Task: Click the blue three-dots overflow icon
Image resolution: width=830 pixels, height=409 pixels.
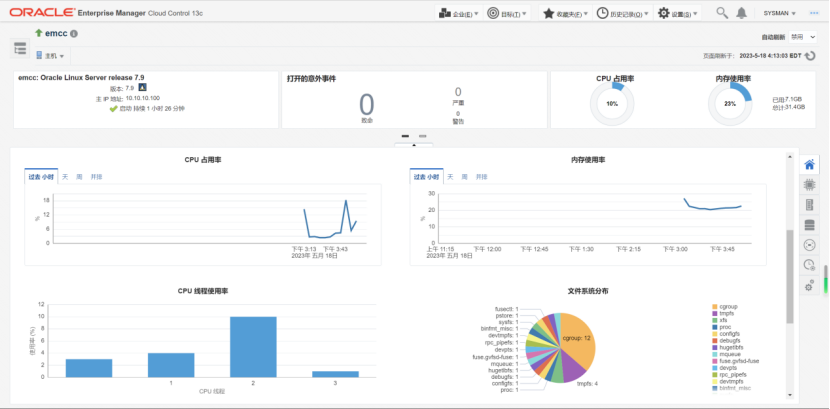Action: point(814,13)
